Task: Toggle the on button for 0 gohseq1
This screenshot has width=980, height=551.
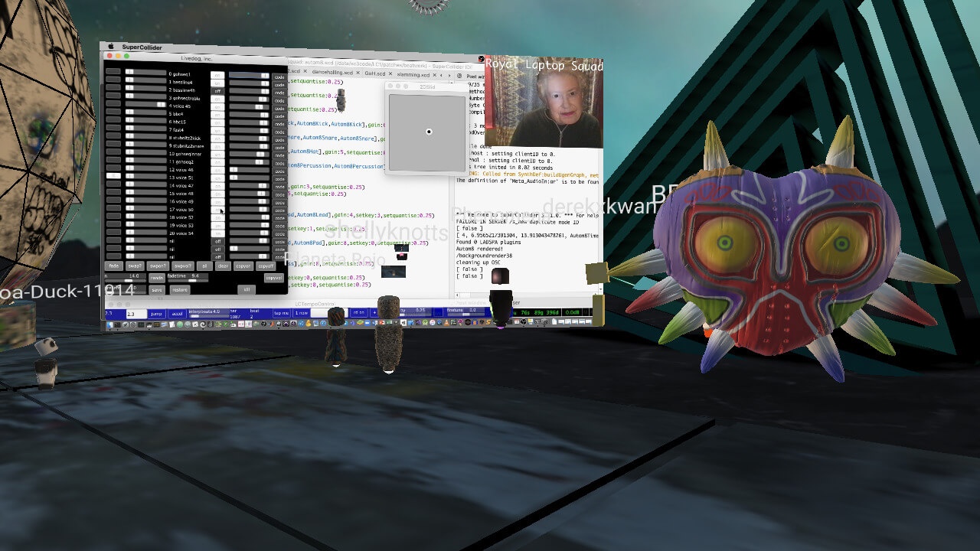Action: tap(217, 75)
